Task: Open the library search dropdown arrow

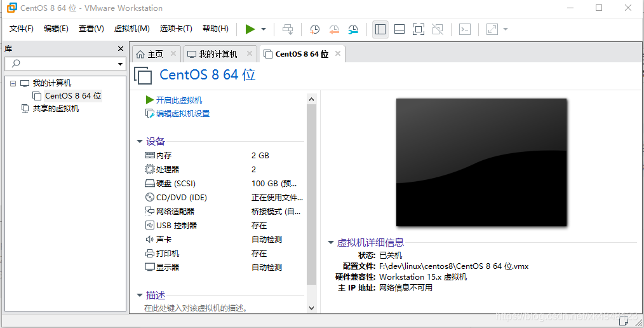Action: [x=120, y=64]
